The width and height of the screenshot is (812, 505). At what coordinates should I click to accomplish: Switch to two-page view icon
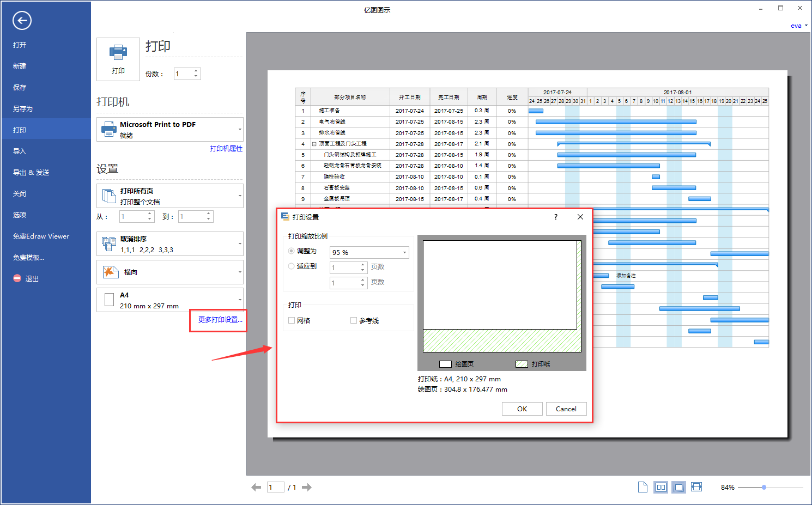[x=661, y=487]
